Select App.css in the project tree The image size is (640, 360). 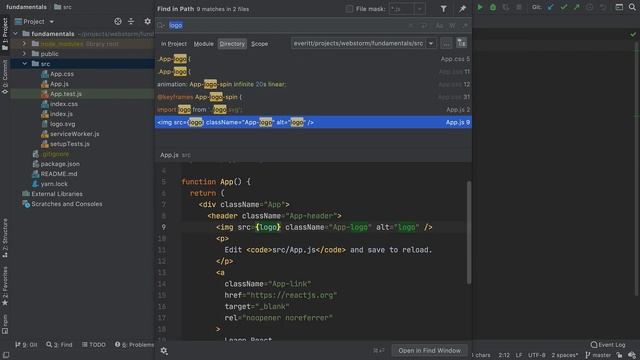coord(62,74)
